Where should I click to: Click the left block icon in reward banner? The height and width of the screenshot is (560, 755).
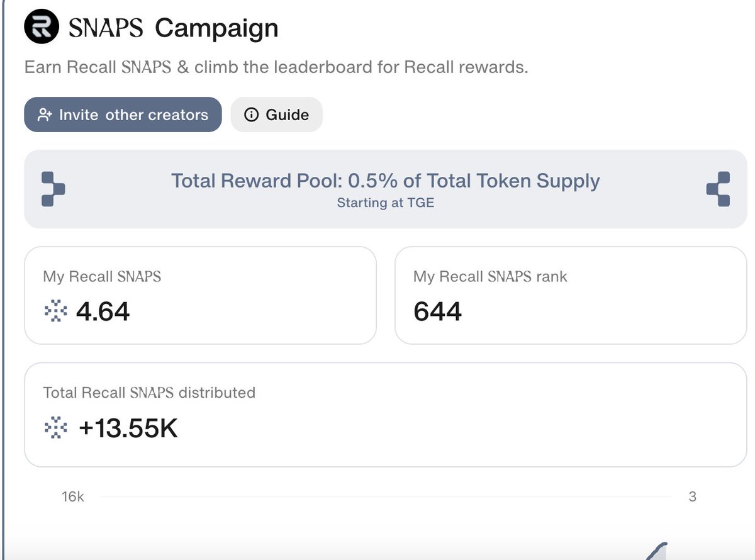click(x=53, y=189)
